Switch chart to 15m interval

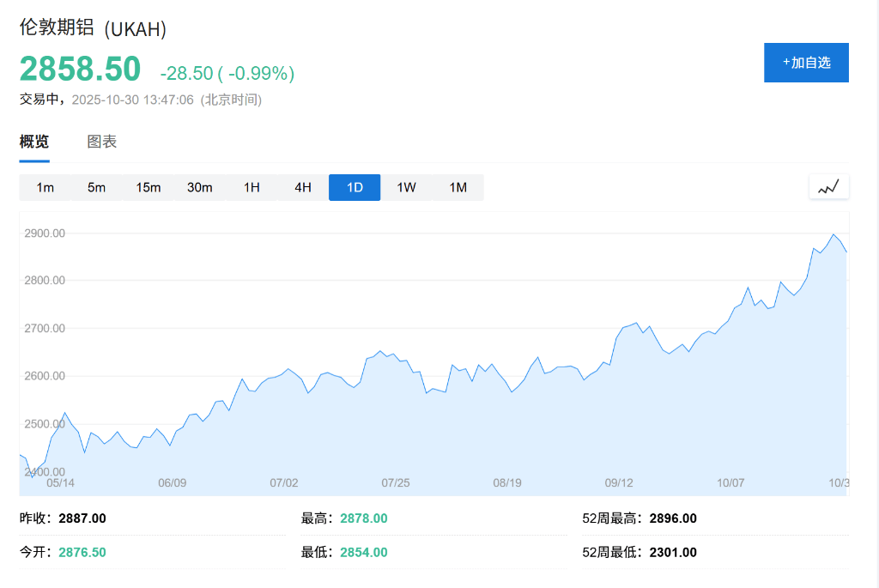pos(149,187)
